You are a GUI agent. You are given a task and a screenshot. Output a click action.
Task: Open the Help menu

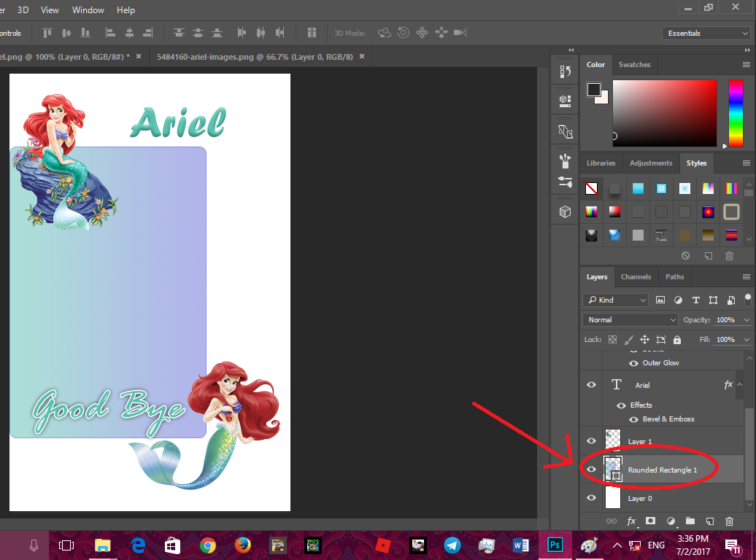(126, 10)
